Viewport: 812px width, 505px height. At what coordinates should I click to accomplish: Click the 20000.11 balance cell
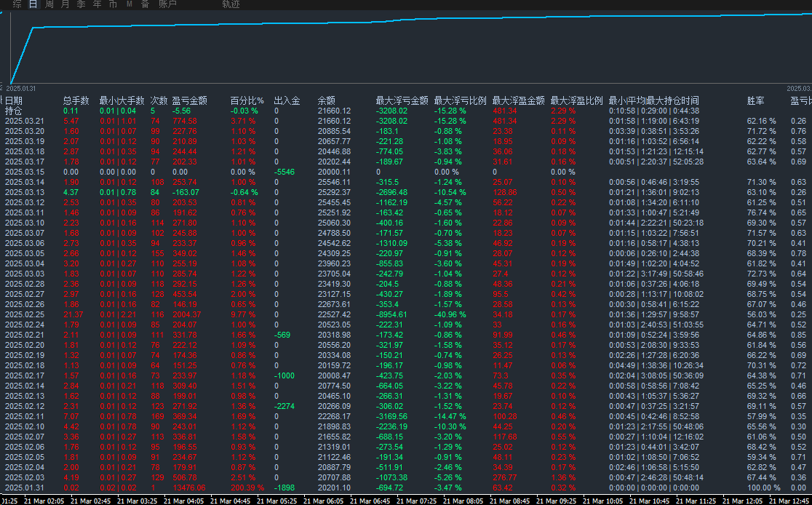[x=334, y=172]
